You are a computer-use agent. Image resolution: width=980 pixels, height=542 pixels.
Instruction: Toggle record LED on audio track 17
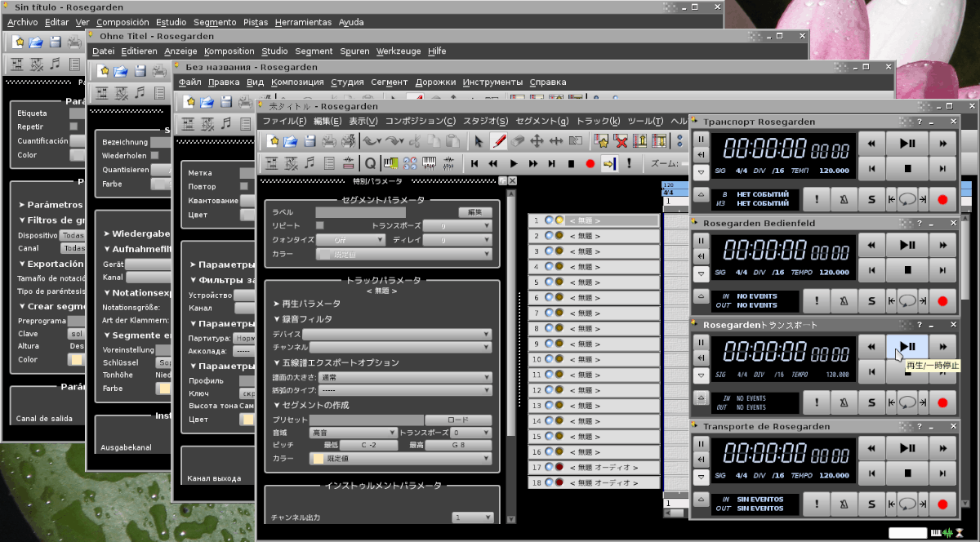559,468
